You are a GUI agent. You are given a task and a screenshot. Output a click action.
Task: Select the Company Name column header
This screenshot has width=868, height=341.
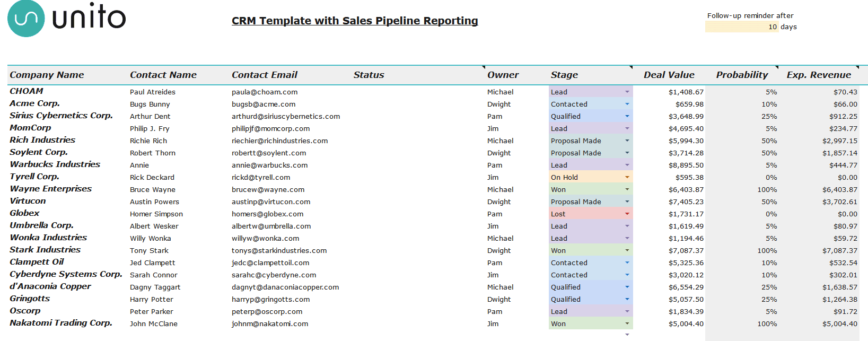tap(47, 75)
